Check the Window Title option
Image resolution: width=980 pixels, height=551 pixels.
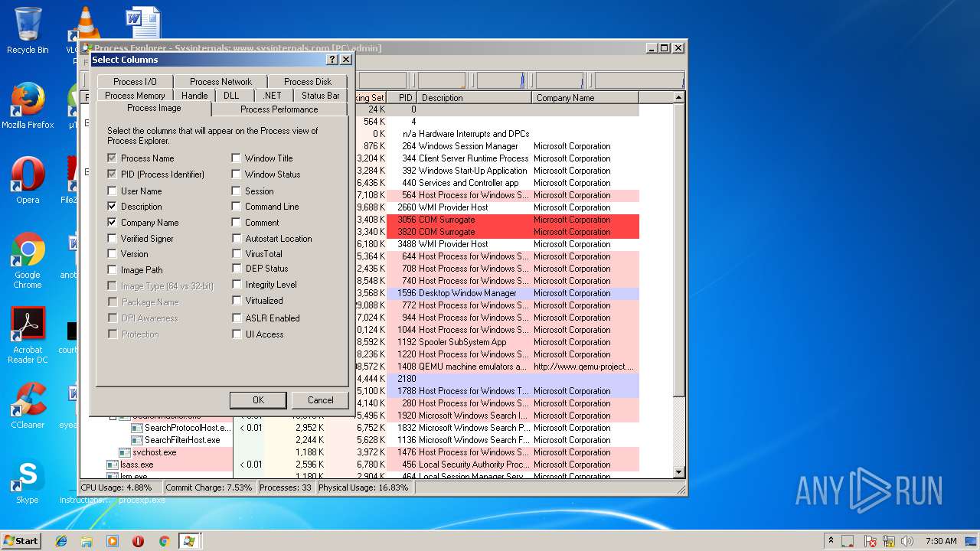point(237,158)
